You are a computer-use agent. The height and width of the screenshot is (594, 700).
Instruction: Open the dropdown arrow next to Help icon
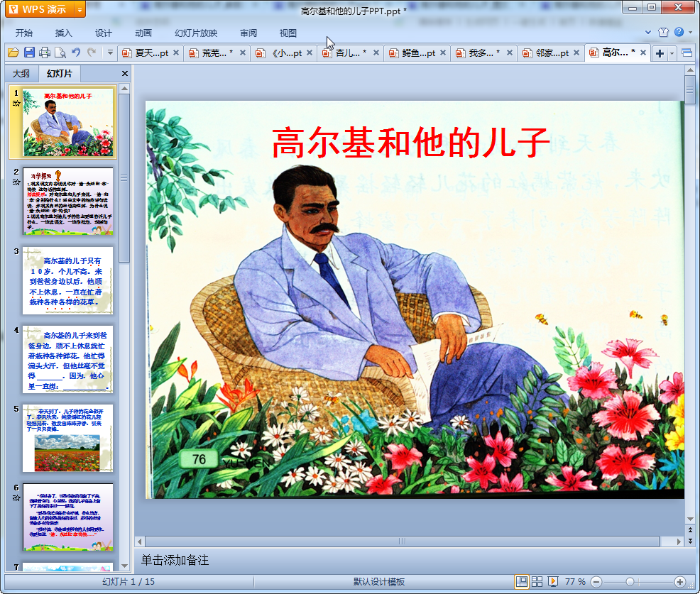690,32
